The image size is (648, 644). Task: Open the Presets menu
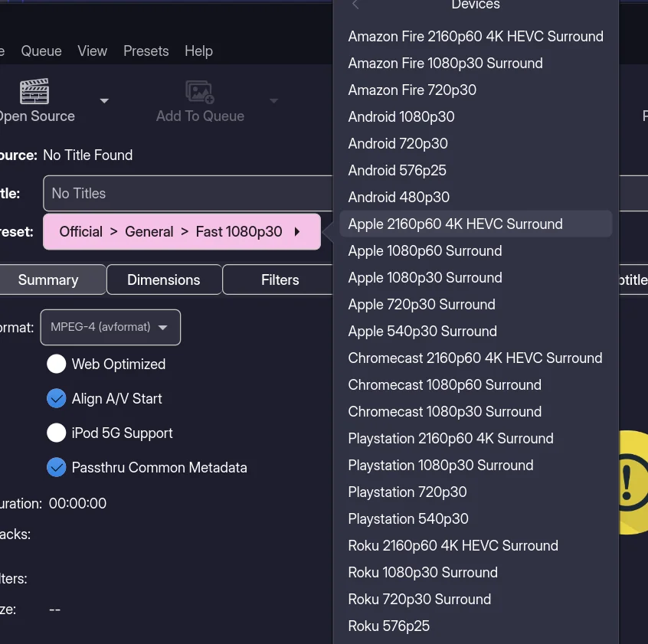click(x=146, y=51)
